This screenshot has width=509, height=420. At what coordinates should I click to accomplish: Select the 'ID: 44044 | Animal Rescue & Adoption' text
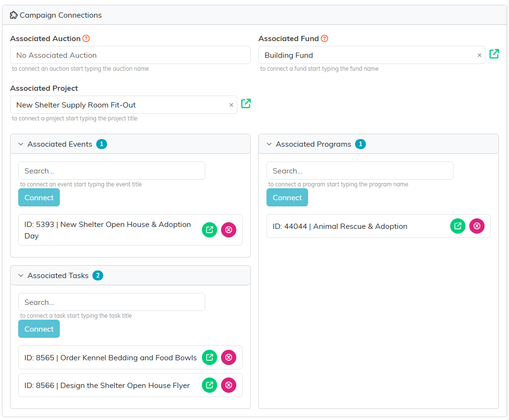point(340,226)
